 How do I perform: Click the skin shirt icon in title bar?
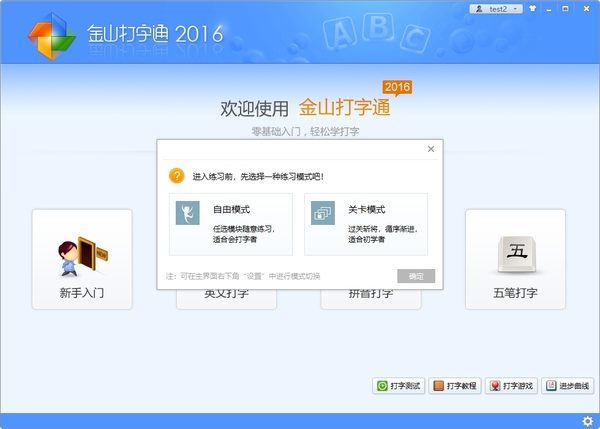point(533,8)
